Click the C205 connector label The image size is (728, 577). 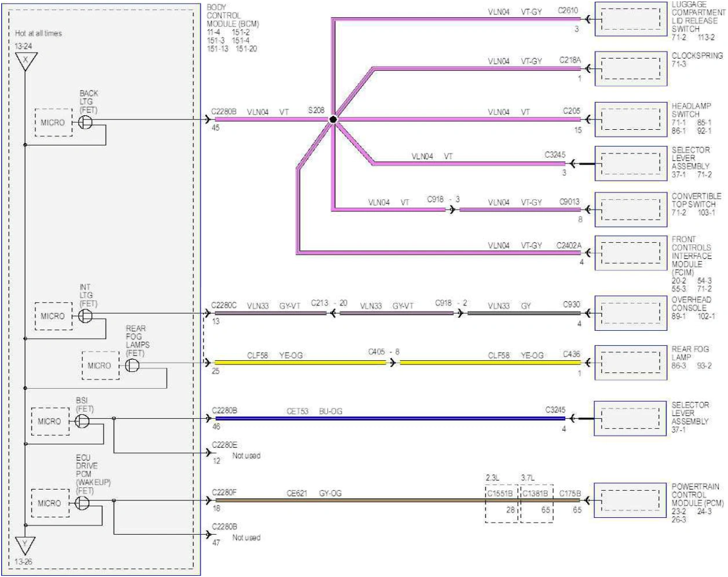tap(572, 111)
